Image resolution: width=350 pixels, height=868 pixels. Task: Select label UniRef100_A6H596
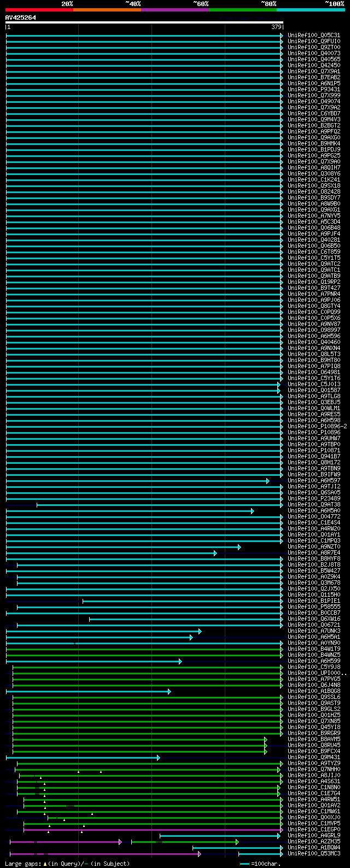[x=314, y=336]
